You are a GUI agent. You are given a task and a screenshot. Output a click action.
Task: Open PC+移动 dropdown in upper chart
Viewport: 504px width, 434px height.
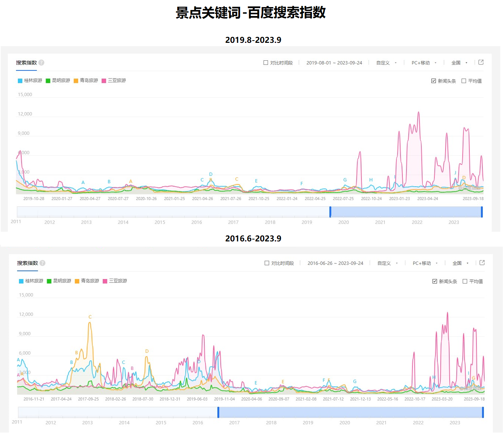[424, 63]
